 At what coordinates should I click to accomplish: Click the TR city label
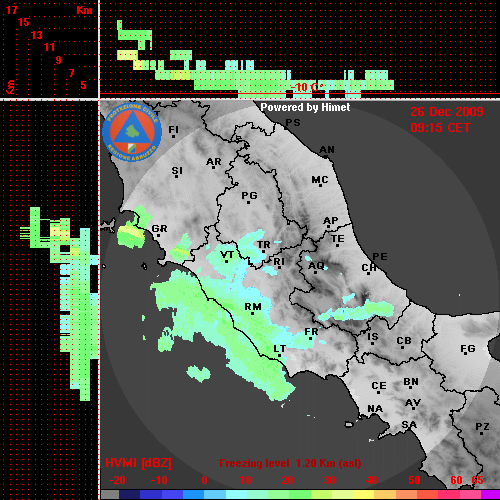pyautogui.click(x=264, y=245)
